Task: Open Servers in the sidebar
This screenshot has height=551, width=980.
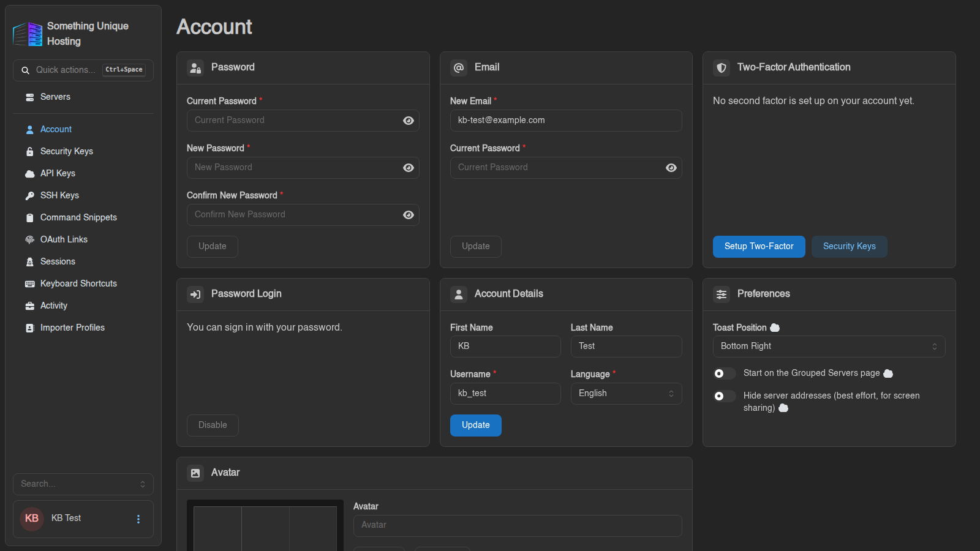Action: pyautogui.click(x=83, y=97)
